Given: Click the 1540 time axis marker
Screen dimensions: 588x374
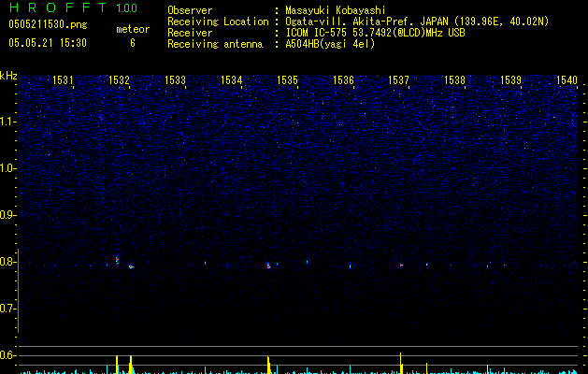Looking at the screenshot, I should click(x=566, y=79).
